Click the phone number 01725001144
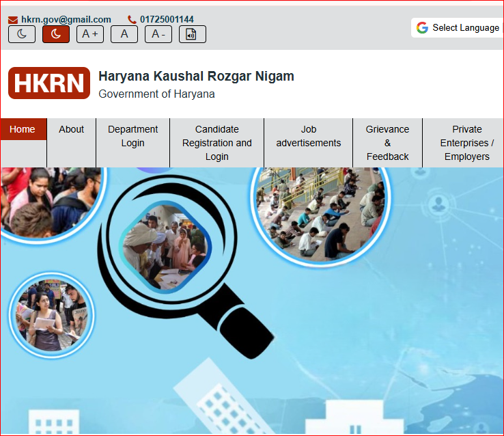The width and height of the screenshot is (504, 436). 167,19
